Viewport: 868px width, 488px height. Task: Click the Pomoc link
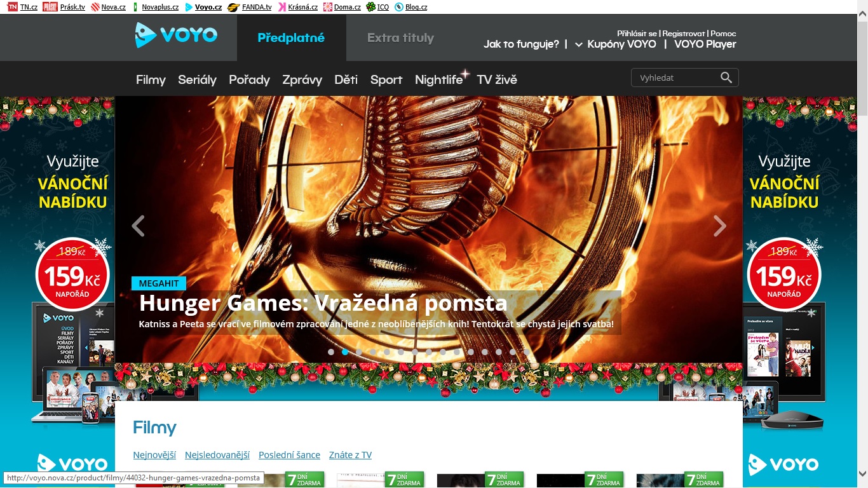coord(723,33)
